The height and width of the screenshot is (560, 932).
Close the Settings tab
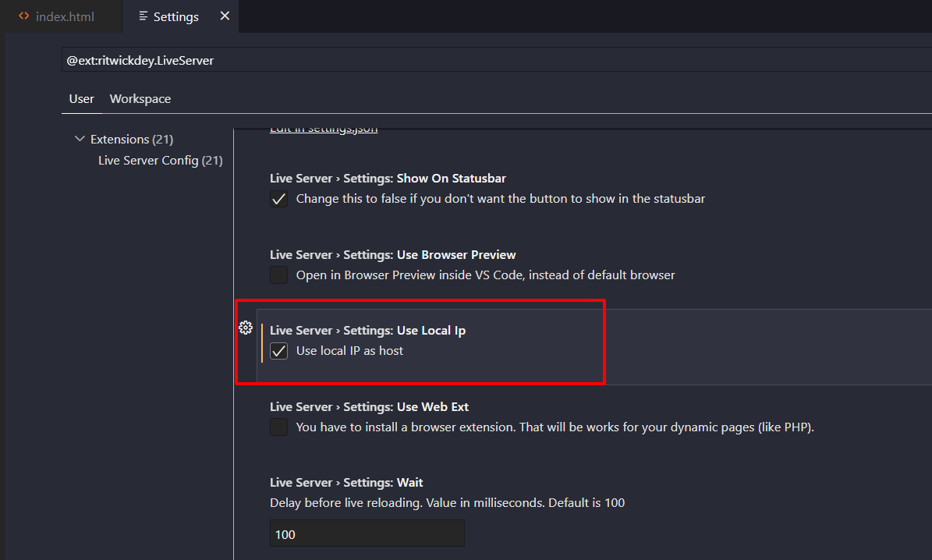pos(225,16)
